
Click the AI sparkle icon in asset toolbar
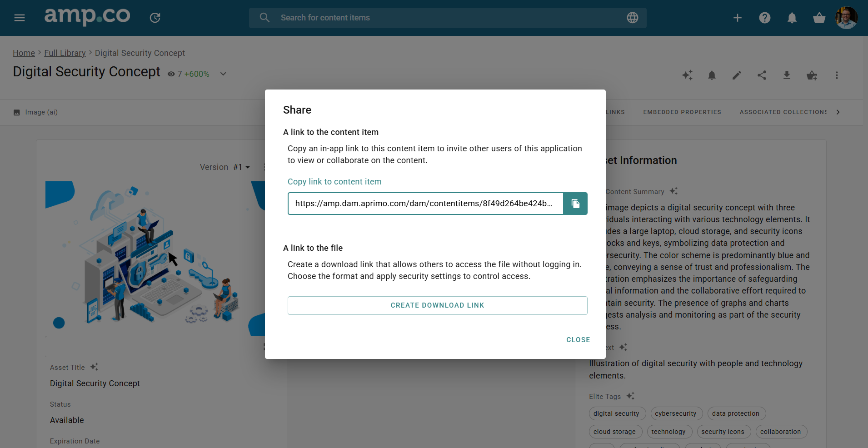(x=687, y=75)
